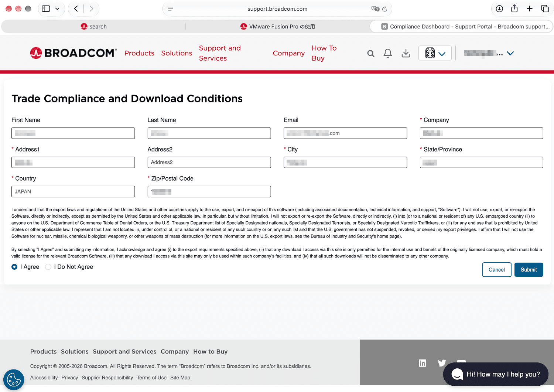The image size is (554, 392).
Task: Open the cookie preferences icon
Action: click(14, 379)
